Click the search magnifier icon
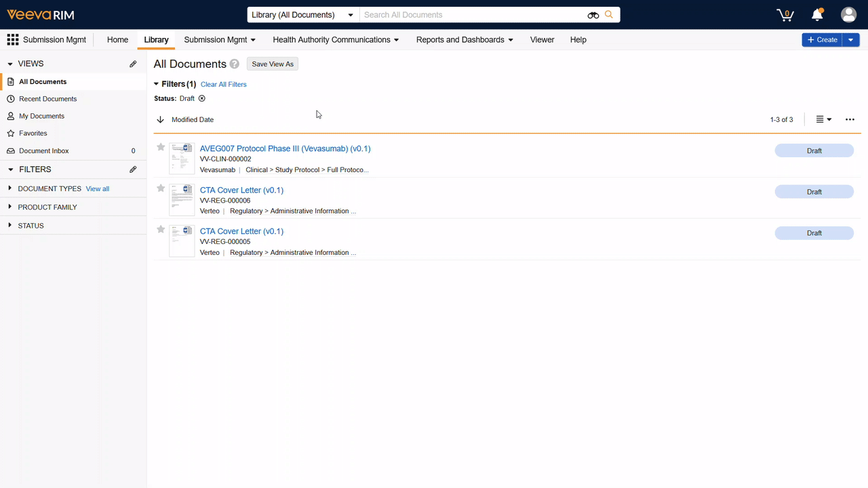The width and height of the screenshot is (868, 488). tap(608, 14)
